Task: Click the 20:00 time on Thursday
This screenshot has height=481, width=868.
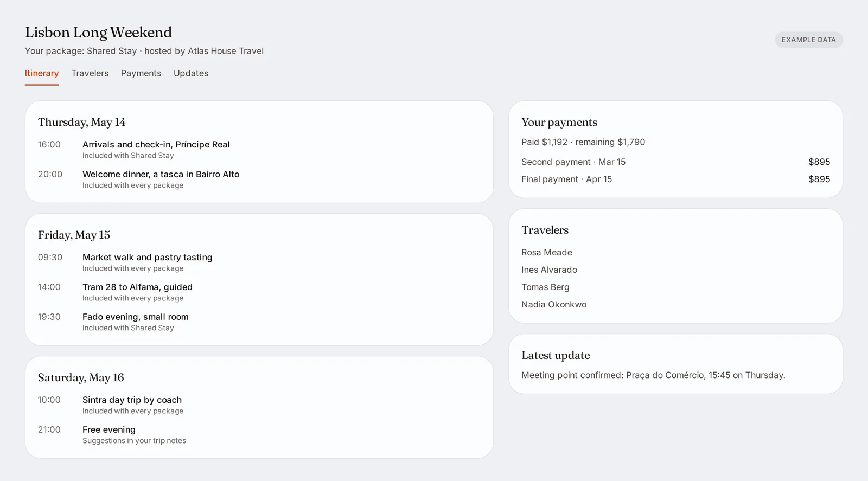Action: coord(50,174)
